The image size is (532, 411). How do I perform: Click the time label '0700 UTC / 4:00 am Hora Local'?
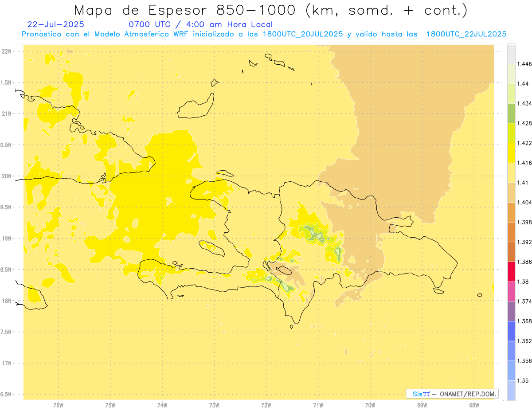tap(201, 24)
